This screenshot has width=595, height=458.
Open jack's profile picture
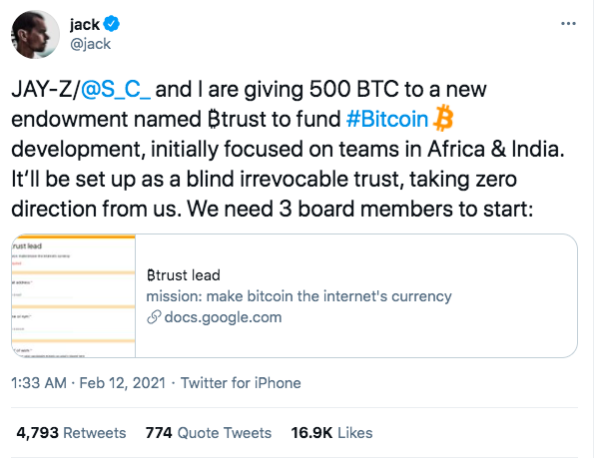[35, 35]
